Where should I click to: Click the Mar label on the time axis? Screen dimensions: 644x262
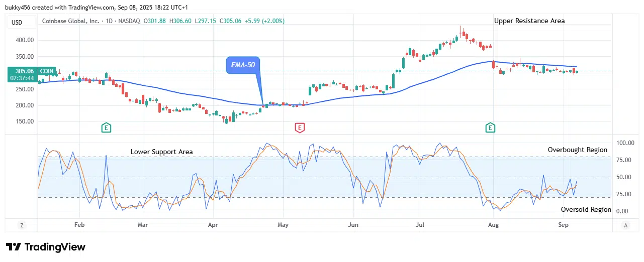pos(143,225)
